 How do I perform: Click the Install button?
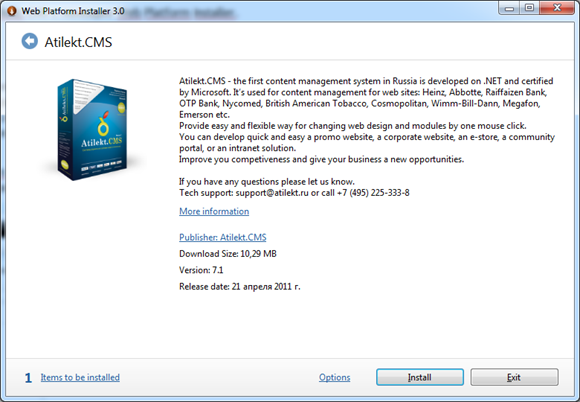[x=420, y=377]
